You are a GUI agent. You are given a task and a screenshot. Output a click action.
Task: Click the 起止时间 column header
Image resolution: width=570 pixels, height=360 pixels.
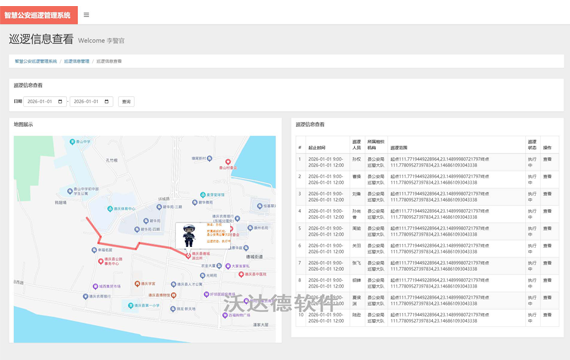tap(317, 148)
